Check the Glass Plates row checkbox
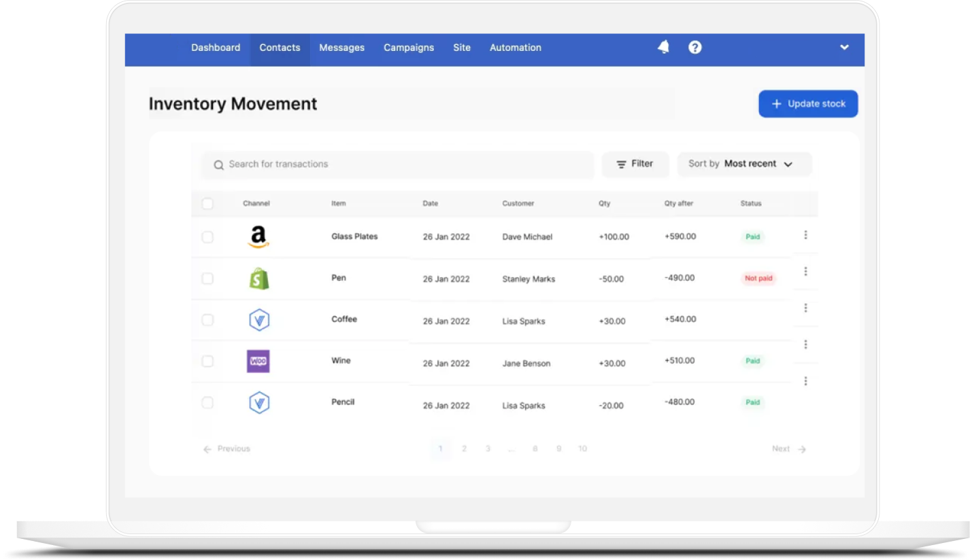 pos(207,237)
